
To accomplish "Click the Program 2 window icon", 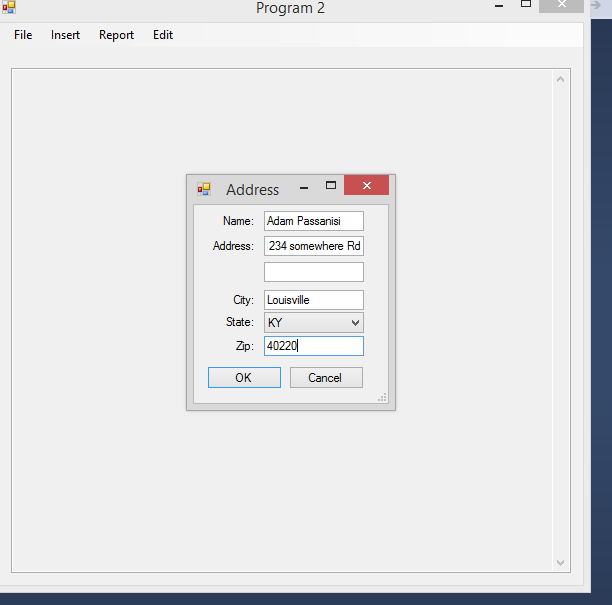I will 9,7.
